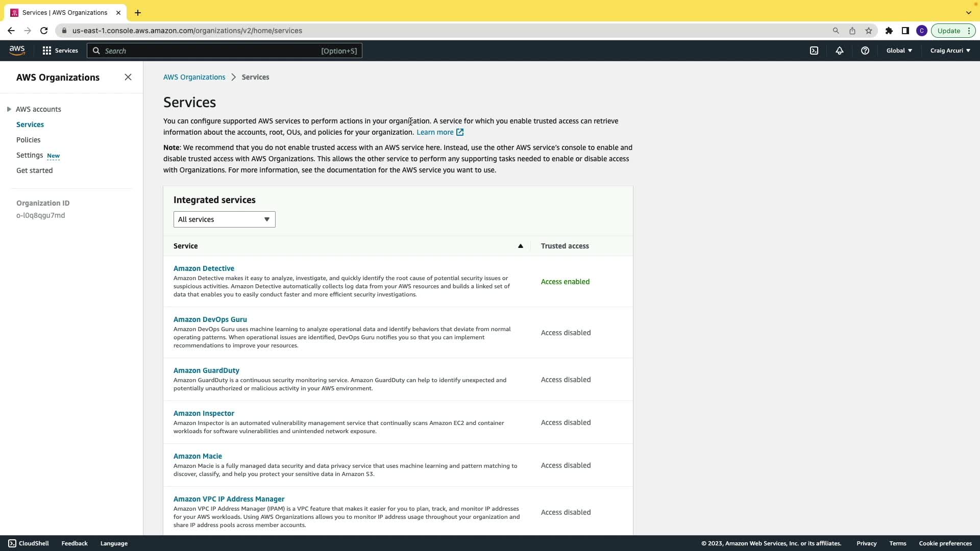
Task: Select Settings in the sidebar
Action: tap(30, 155)
